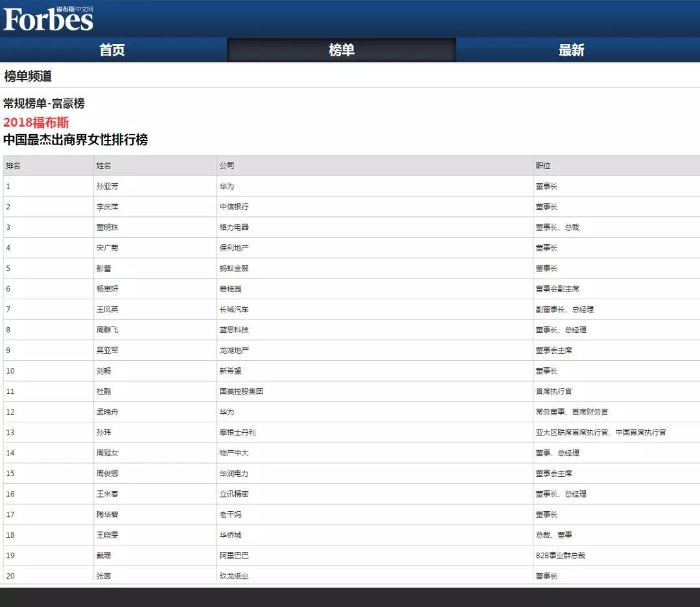Select the name 周冠女
The image size is (700, 607).
[107, 453]
